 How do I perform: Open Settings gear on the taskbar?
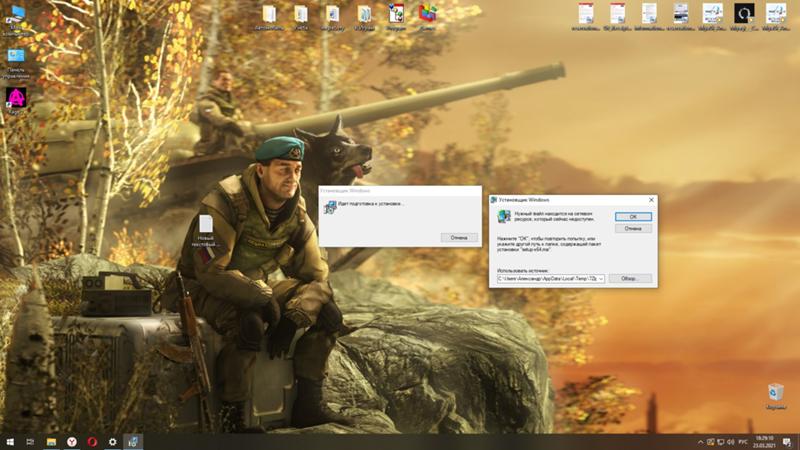pyautogui.click(x=112, y=442)
